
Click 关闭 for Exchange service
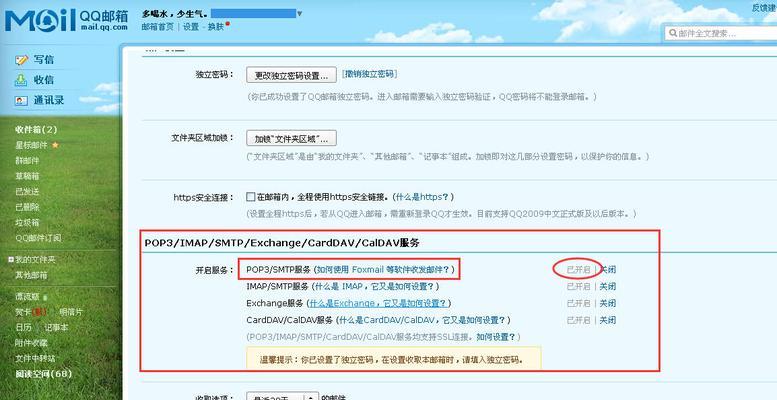pos(608,303)
